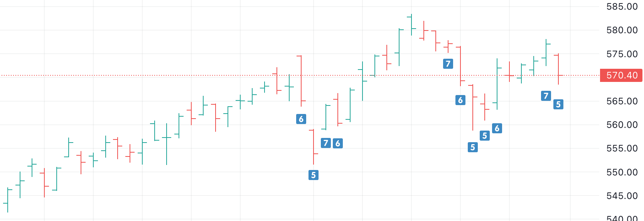Click the red 570.40 current price label
The image size is (644, 221).
(x=621, y=75)
